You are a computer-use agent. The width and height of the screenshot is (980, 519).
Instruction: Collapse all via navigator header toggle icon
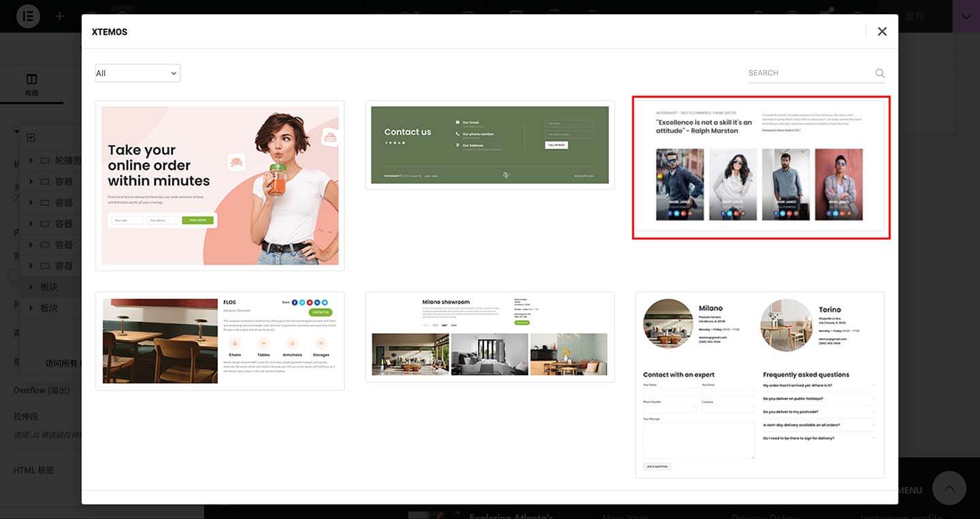(31, 138)
